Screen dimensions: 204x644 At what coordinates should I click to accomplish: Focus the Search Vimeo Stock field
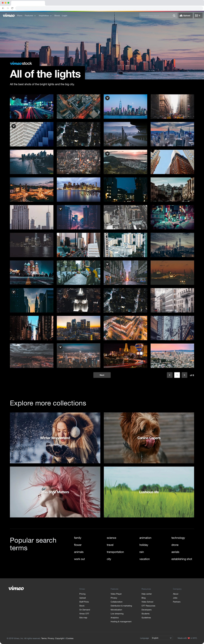pyautogui.click(x=155, y=16)
